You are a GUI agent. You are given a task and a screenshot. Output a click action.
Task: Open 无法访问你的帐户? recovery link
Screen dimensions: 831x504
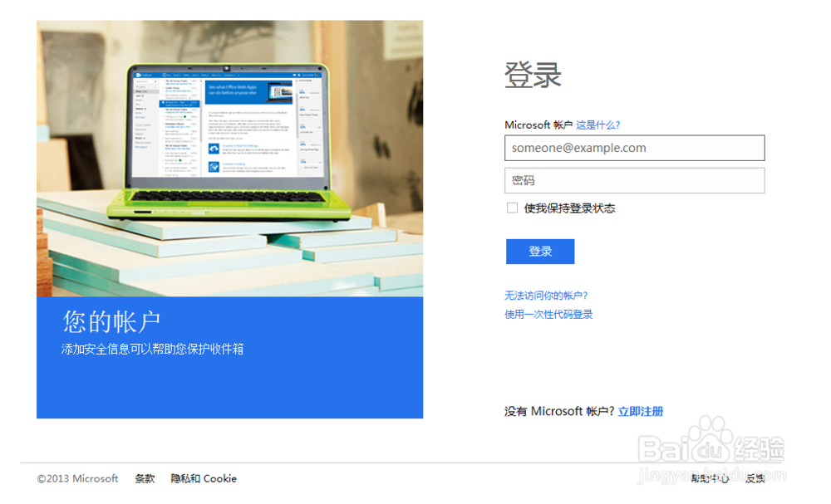(x=543, y=295)
